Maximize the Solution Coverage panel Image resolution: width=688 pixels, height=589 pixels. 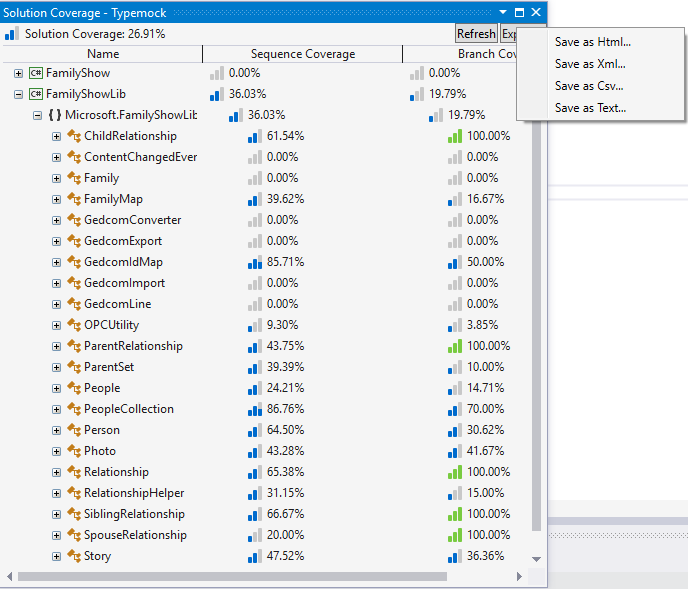coord(520,12)
